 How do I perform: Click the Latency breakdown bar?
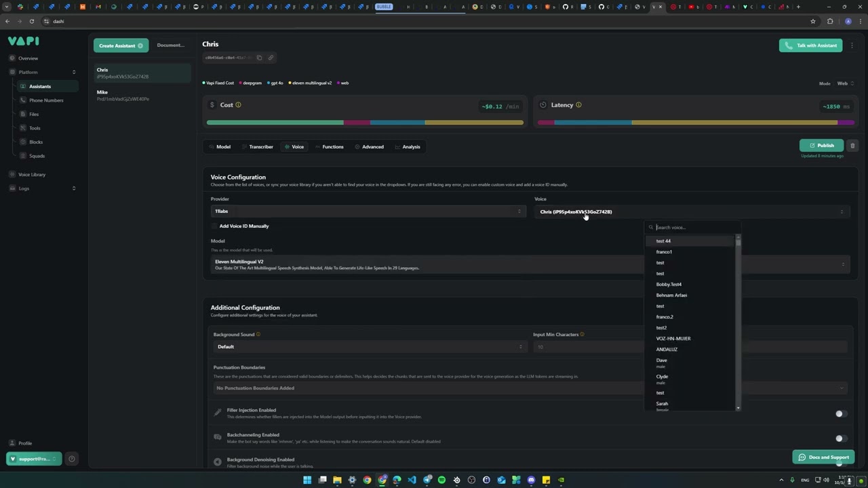coord(696,123)
